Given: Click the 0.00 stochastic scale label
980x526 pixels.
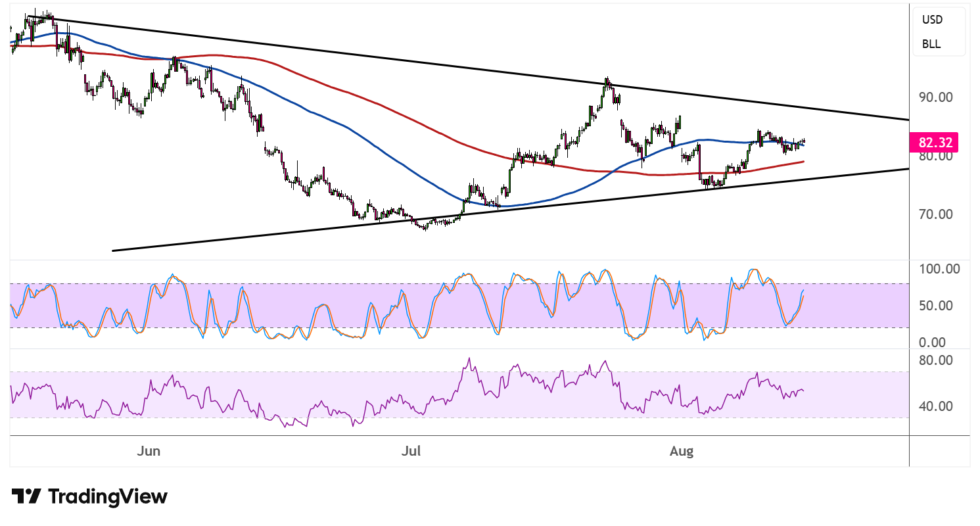Looking at the screenshot, I should tap(933, 343).
